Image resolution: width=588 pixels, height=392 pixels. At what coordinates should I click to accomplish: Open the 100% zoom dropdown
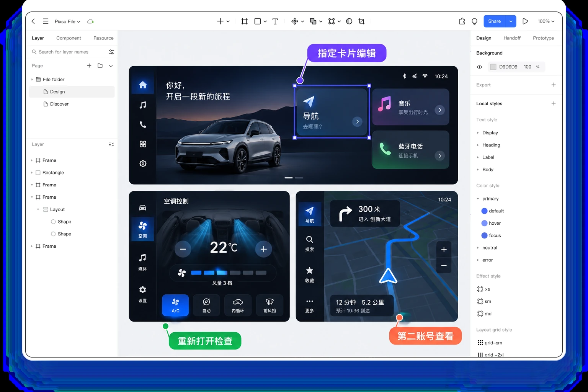[x=546, y=21]
